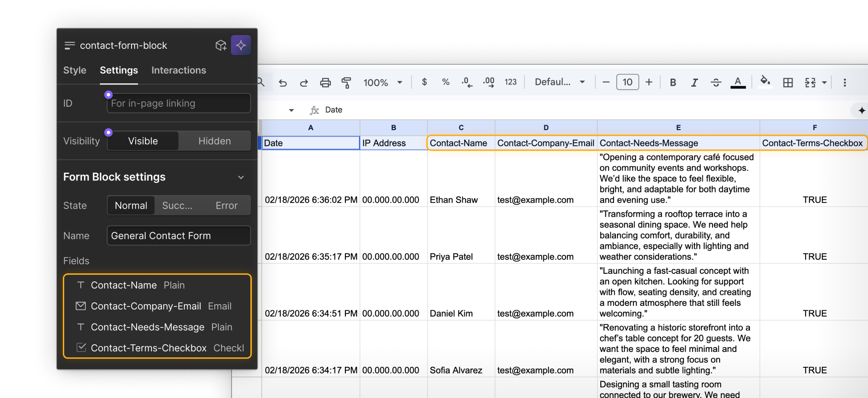This screenshot has height=398, width=868.
Task: Click the IP Address header cell
Action: coord(394,143)
